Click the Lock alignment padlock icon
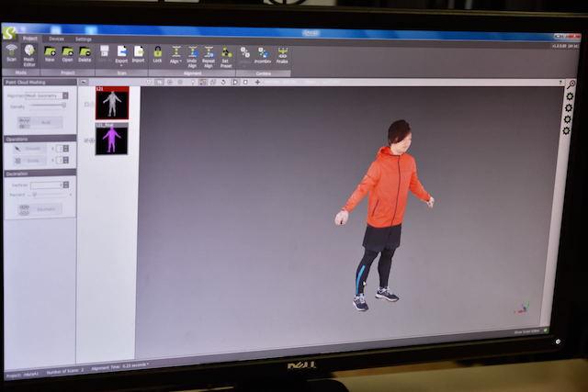Screen dimensions: 588x392 pos(157,52)
